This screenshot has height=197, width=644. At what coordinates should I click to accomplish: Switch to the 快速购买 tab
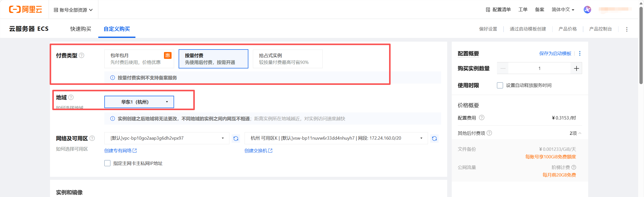(81, 29)
